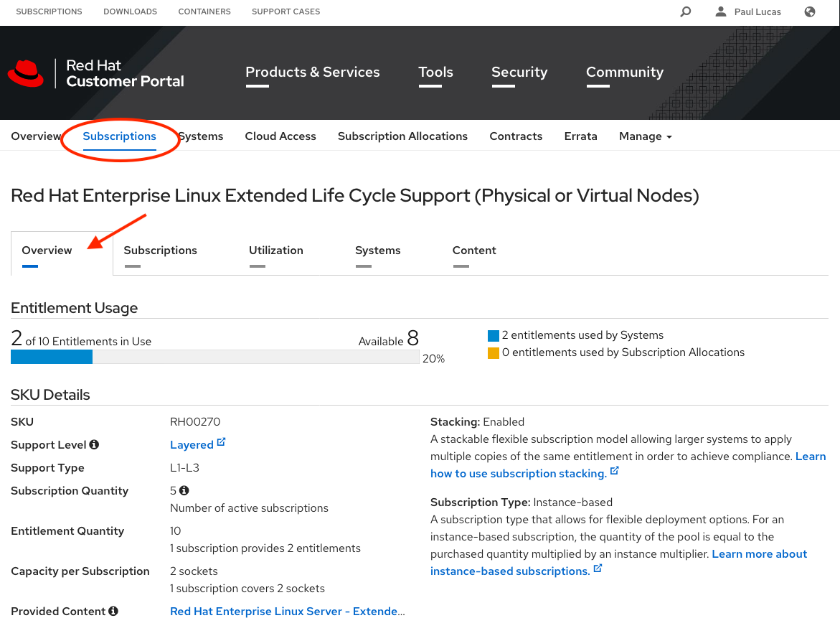
Task: Follow the instance-based subscriptions link
Action: 509,571
